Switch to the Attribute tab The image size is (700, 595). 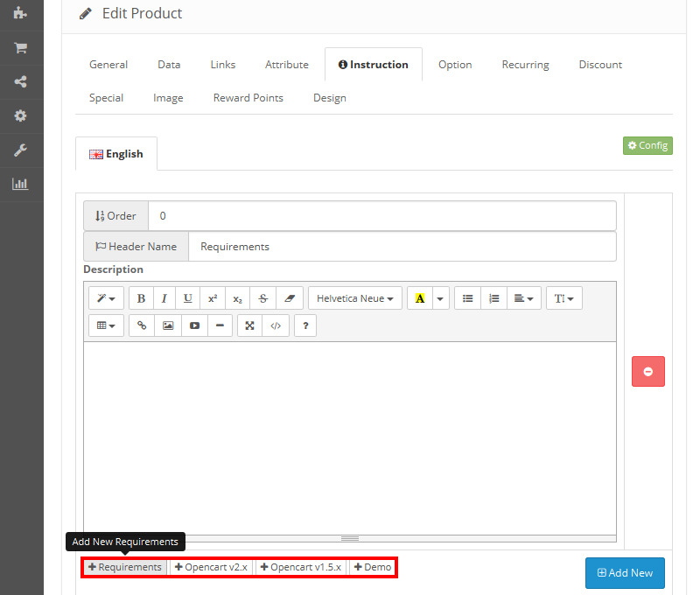(x=287, y=65)
